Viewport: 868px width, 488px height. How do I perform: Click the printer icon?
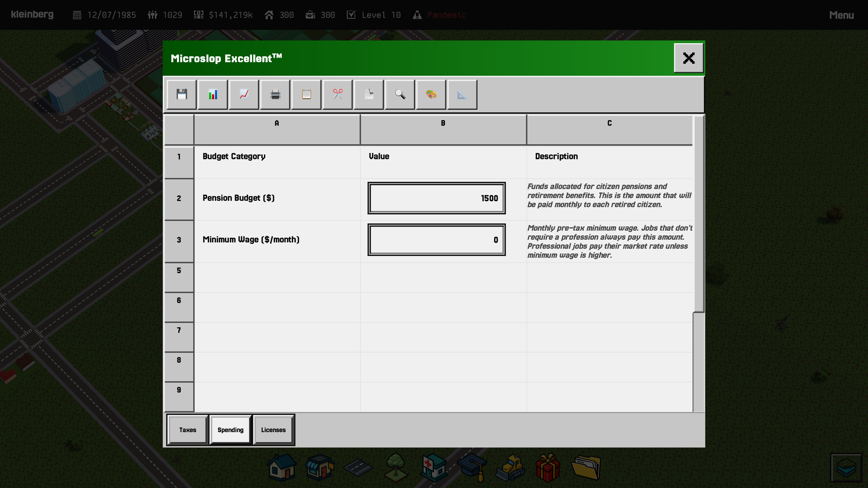(x=275, y=94)
